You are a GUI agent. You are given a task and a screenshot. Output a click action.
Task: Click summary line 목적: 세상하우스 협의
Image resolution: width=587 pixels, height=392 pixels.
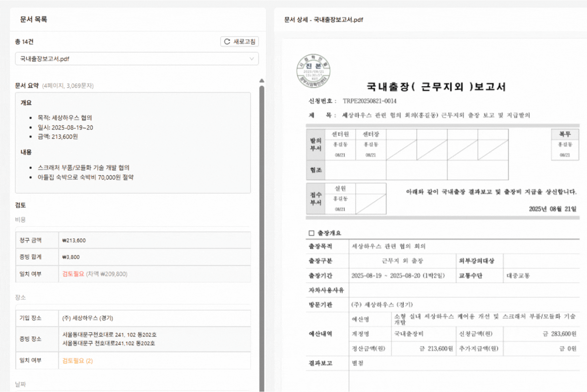point(65,118)
